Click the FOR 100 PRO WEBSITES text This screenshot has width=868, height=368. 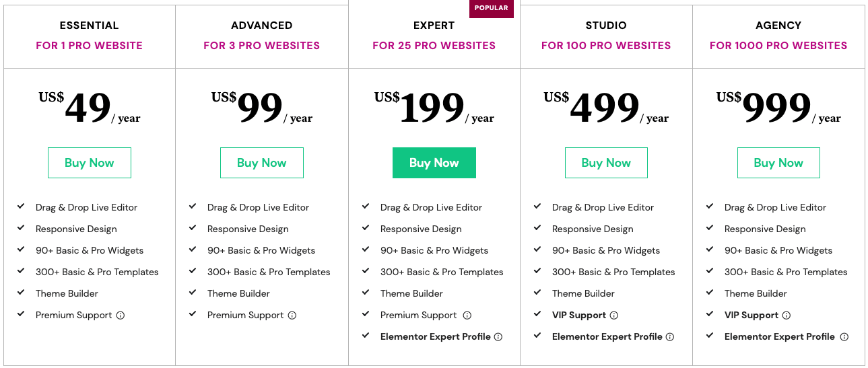click(x=606, y=46)
